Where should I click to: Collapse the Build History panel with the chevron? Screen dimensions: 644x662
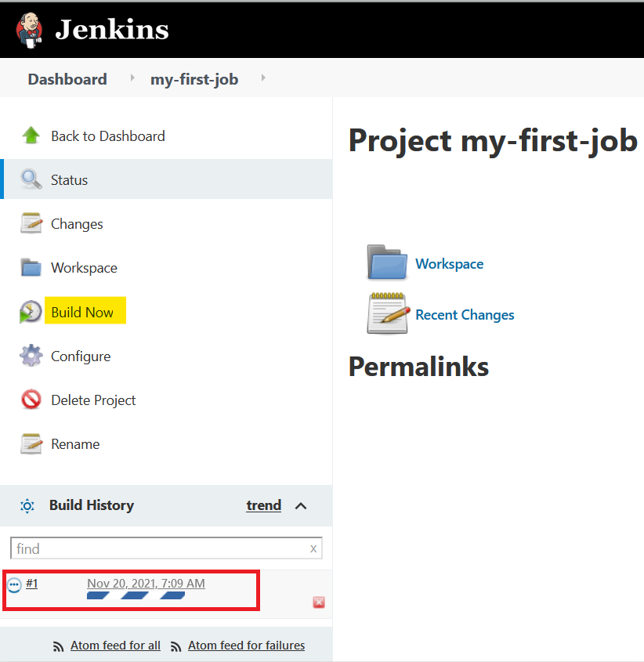(301, 506)
